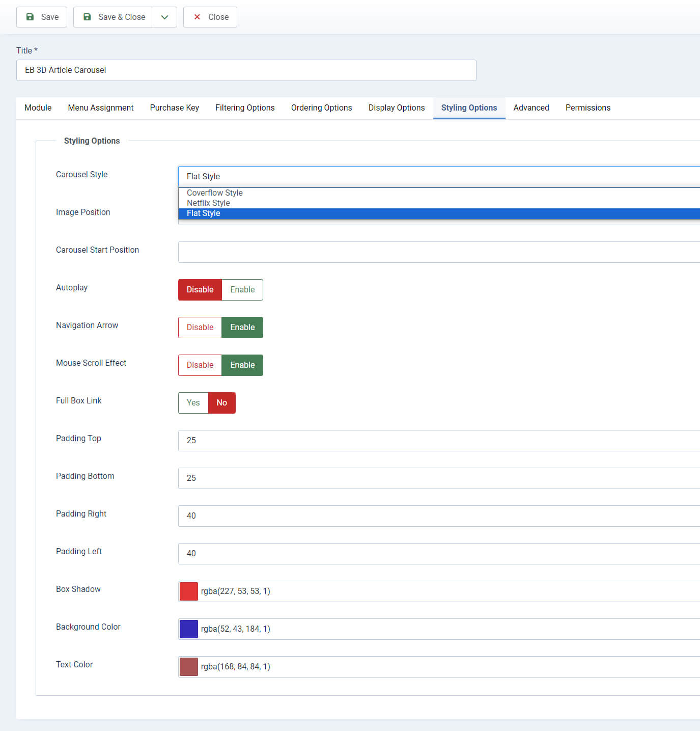The image size is (700, 731).
Task: Focus the Padding Top input field
Action: pos(439,441)
